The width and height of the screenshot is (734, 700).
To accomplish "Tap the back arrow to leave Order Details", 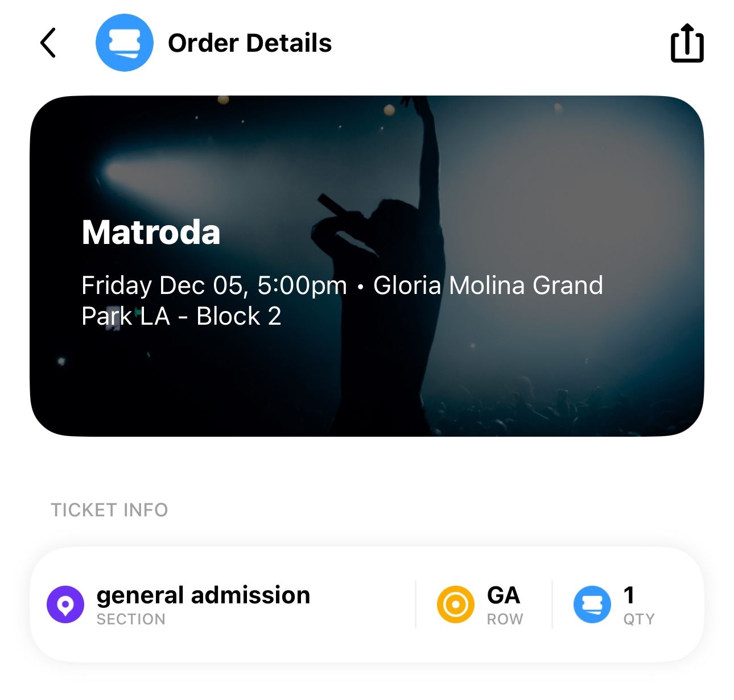I will click(x=48, y=43).
